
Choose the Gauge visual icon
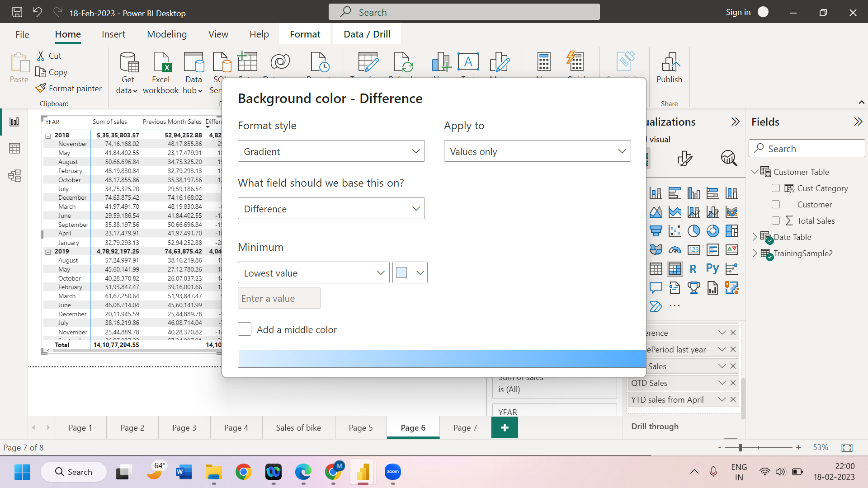point(675,250)
